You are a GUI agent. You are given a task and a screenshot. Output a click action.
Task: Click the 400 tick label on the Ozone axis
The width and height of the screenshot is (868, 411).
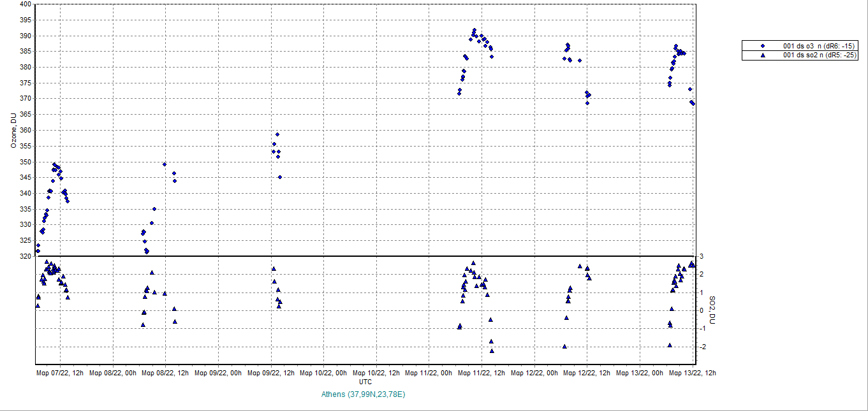[x=25, y=4]
